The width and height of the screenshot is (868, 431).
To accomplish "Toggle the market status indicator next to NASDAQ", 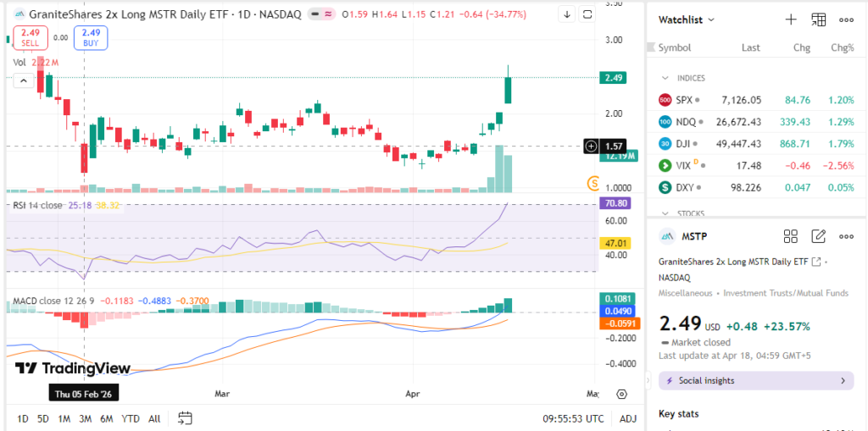I will click(321, 14).
